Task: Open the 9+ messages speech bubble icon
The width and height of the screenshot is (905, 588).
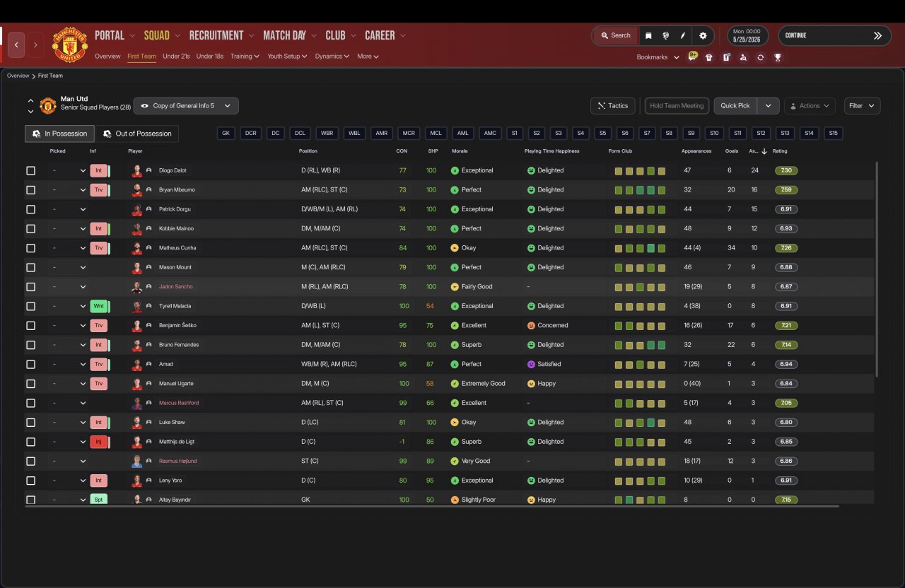Action: tap(693, 57)
